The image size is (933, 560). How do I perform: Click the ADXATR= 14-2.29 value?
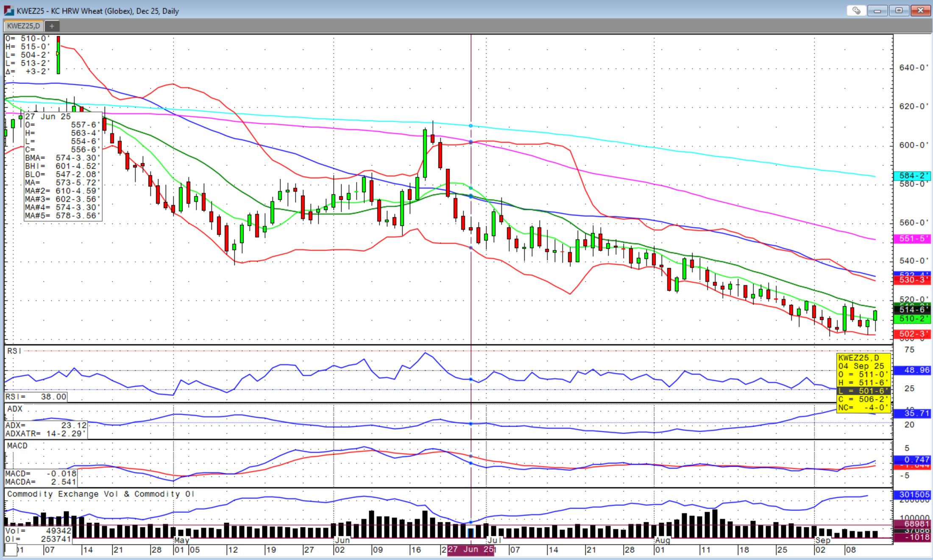click(46, 434)
